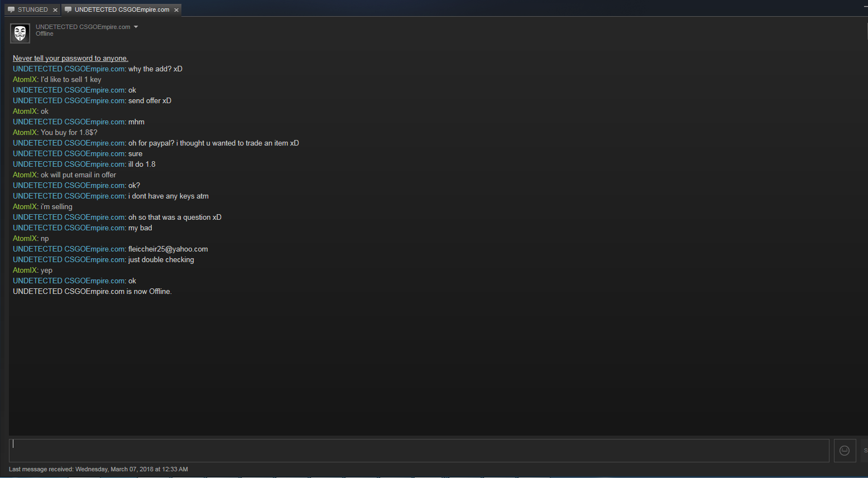Focus the chat message input box

click(419, 451)
